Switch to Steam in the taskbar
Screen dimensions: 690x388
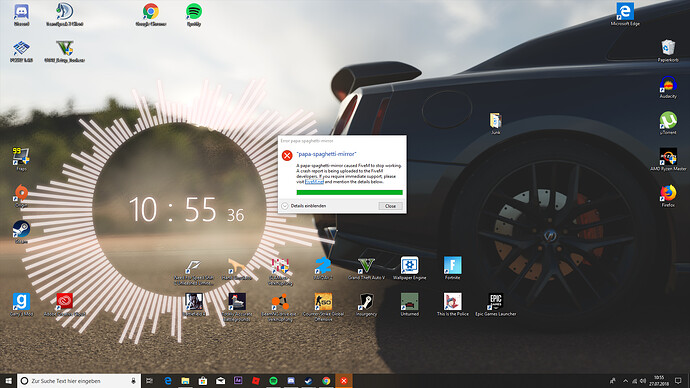[308, 381]
